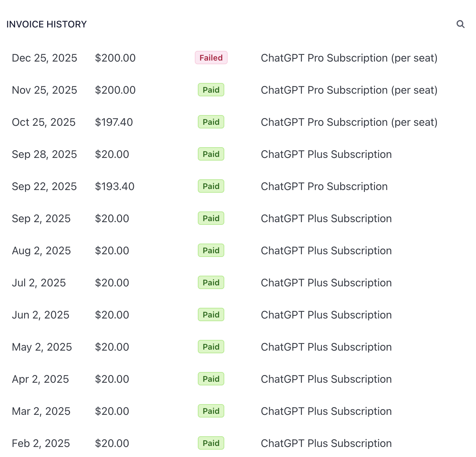Open the Jun 2, 2025 invoice row
476x457 pixels.
click(x=41, y=315)
